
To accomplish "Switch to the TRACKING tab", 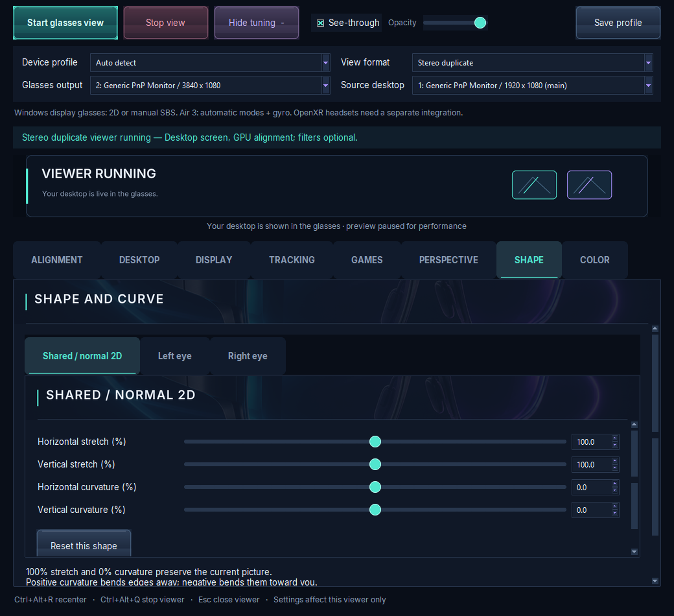I will tap(292, 260).
